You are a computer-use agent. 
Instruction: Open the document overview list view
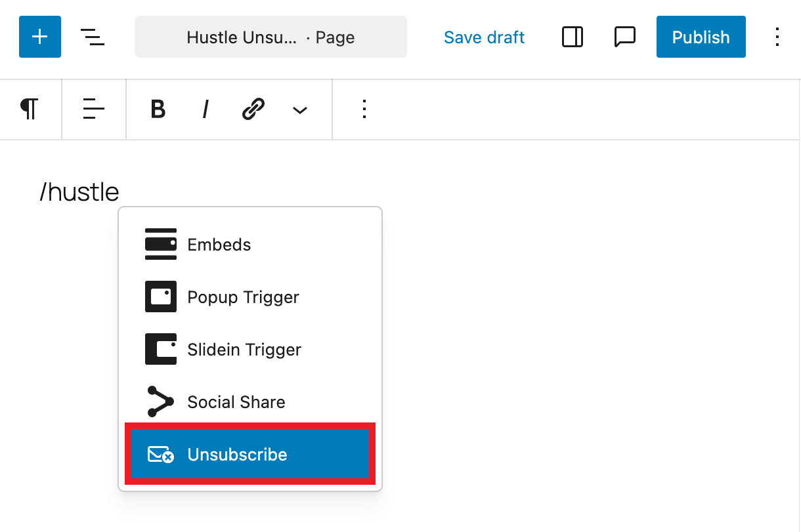tap(93, 37)
